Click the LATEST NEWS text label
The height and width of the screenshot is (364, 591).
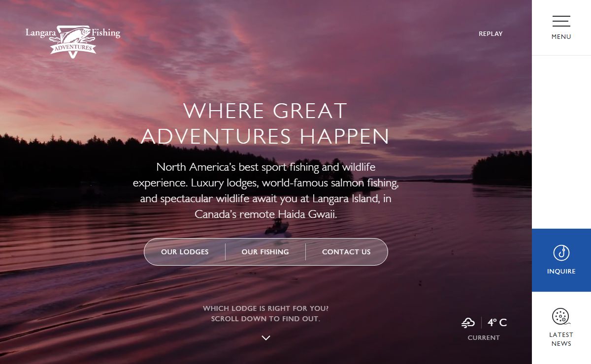(561, 339)
